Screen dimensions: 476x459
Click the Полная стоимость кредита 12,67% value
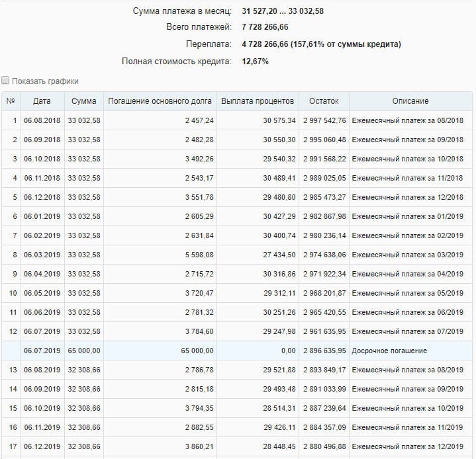click(x=255, y=62)
